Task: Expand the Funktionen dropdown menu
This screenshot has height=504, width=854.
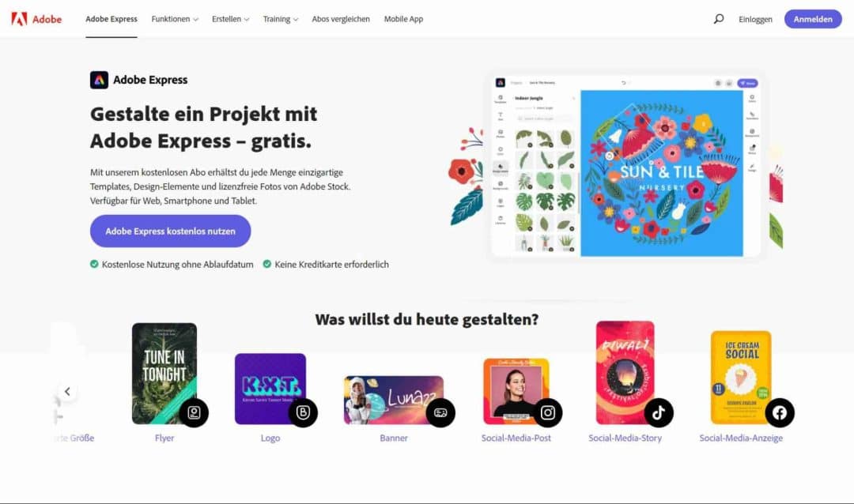Action: (x=175, y=19)
